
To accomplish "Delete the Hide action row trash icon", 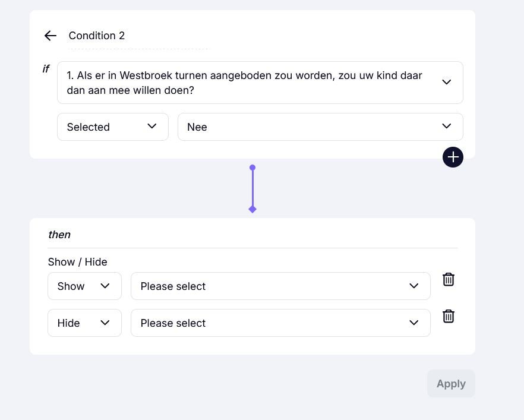I will coord(448,317).
